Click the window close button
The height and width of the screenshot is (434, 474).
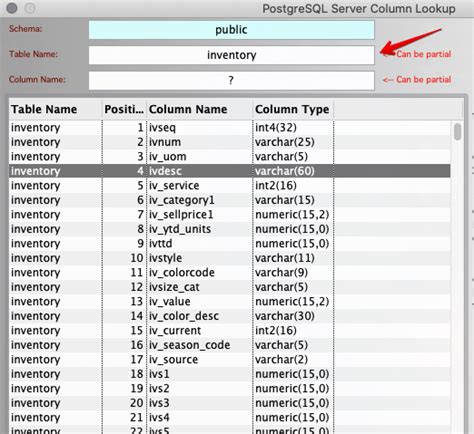pos(12,8)
